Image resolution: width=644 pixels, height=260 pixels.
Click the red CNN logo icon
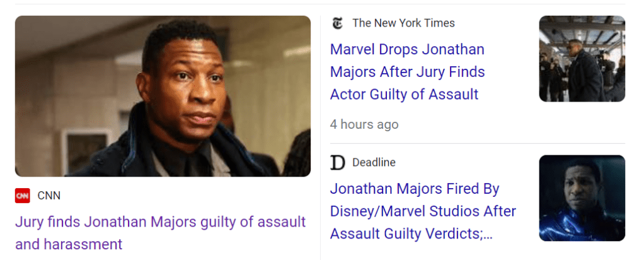coord(23,196)
